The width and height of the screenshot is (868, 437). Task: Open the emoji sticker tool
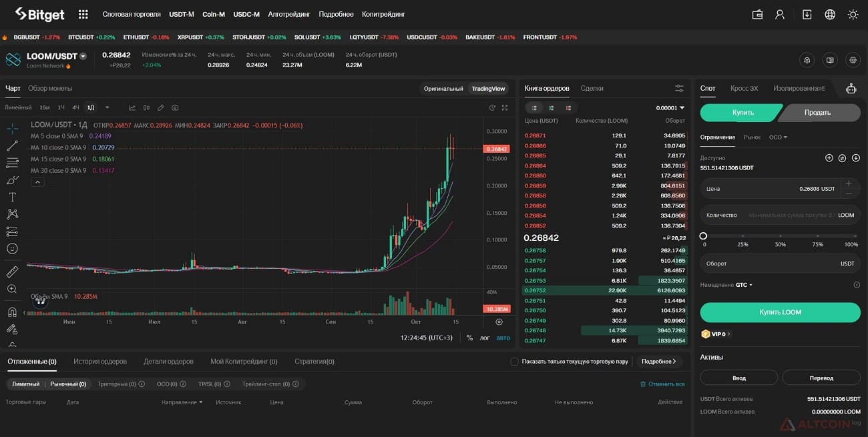tap(12, 248)
